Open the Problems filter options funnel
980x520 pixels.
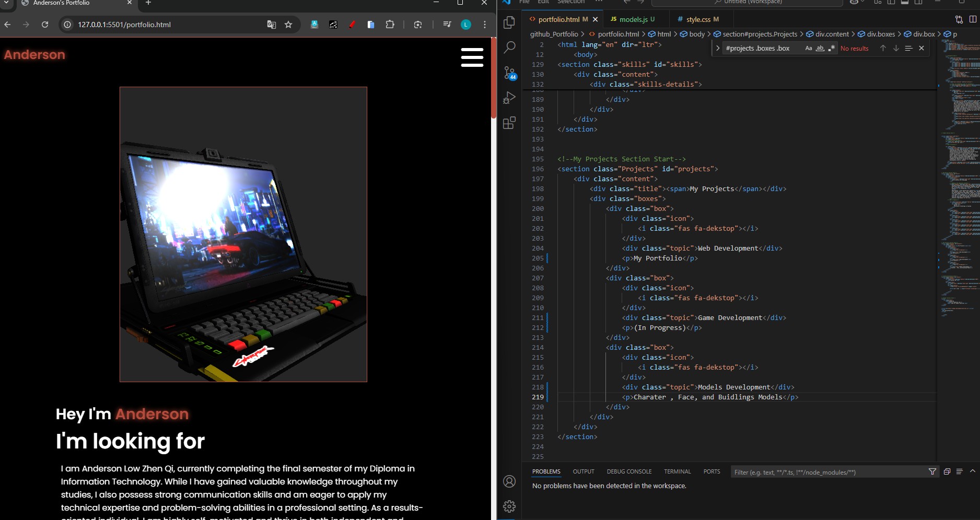932,471
